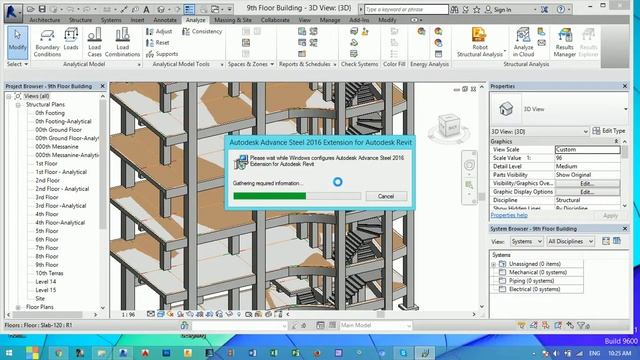Open the Manage ribbon tab

(x=330, y=20)
